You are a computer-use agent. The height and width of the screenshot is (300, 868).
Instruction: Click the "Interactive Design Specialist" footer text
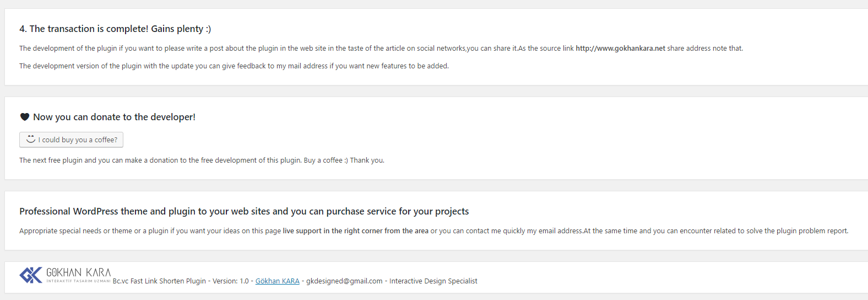pyautogui.click(x=433, y=281)
